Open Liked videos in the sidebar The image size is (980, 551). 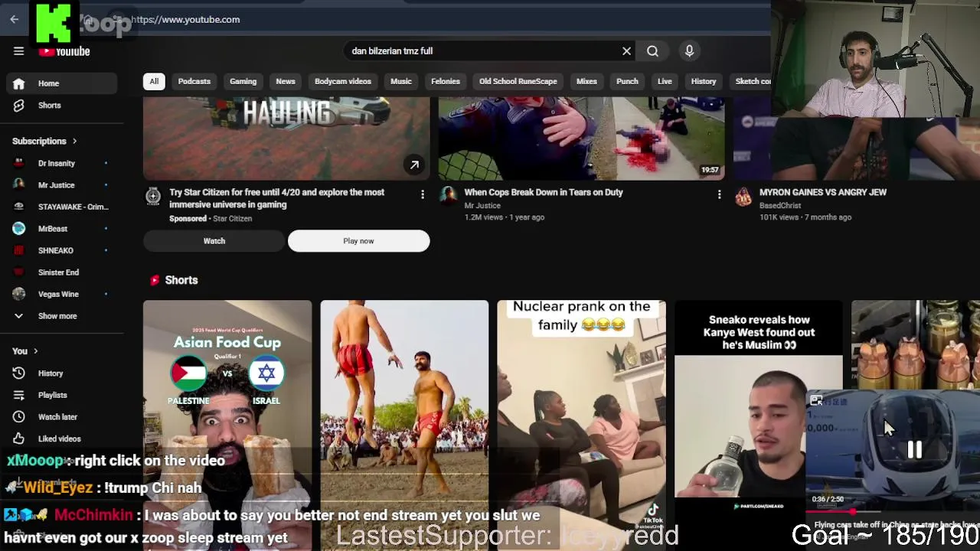pos(61,439)
